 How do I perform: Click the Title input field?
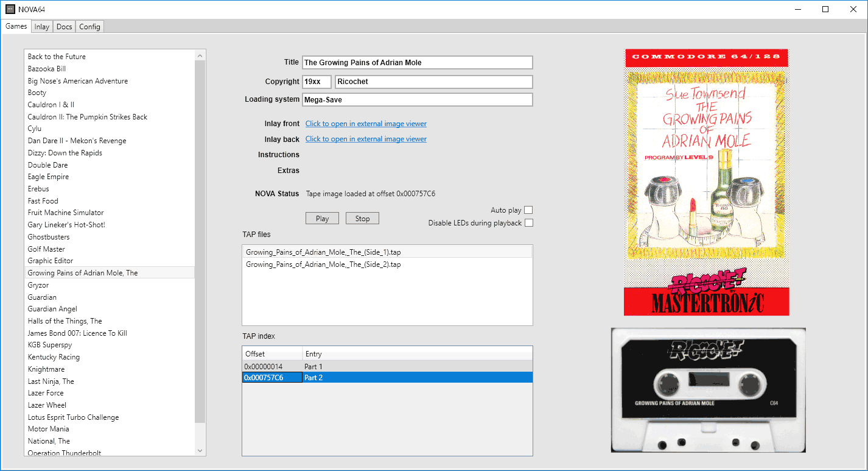[x=418, y=62]
